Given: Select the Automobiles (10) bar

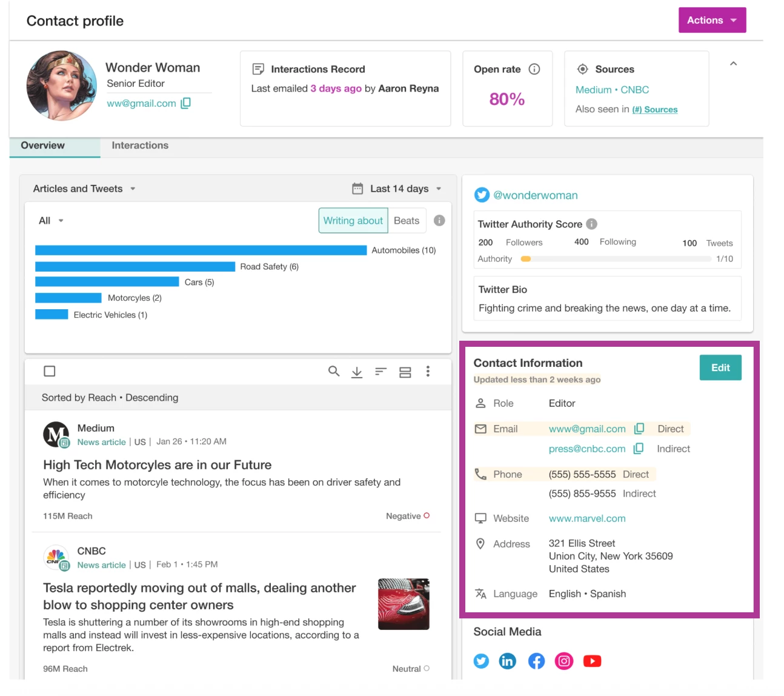Looking at the screenshot, I should [x=201, y=250].
